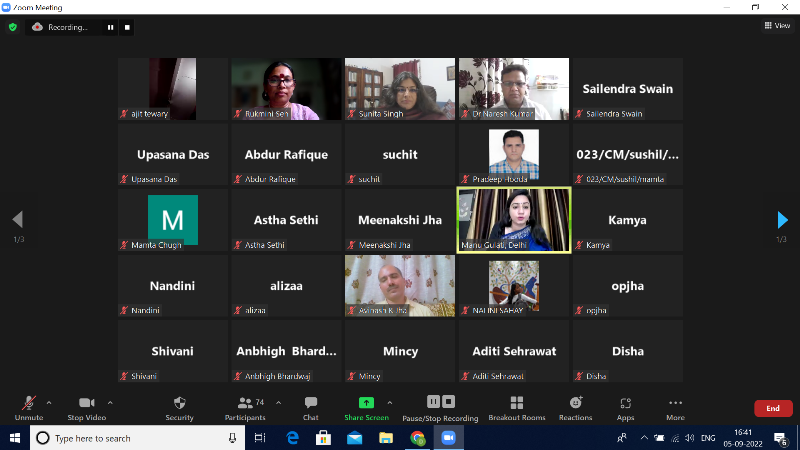Expand the Share Screen options arrow
This screenshot has height=450, width=800.
(x=389, y=402)
